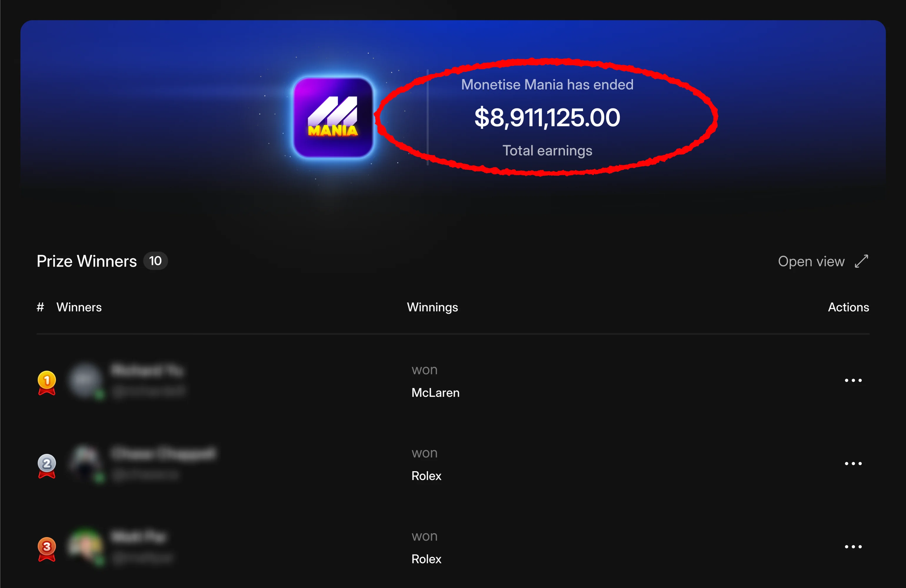Click the silver second place medal icon
This screenshot has height=588, width=906.
click(x=47, y=466)
